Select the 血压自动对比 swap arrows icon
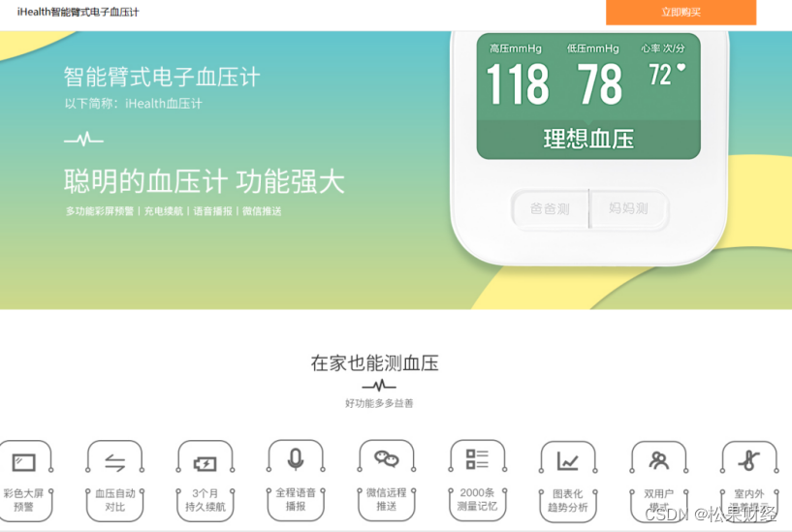The image size is (792, 532). coord(114,462)
